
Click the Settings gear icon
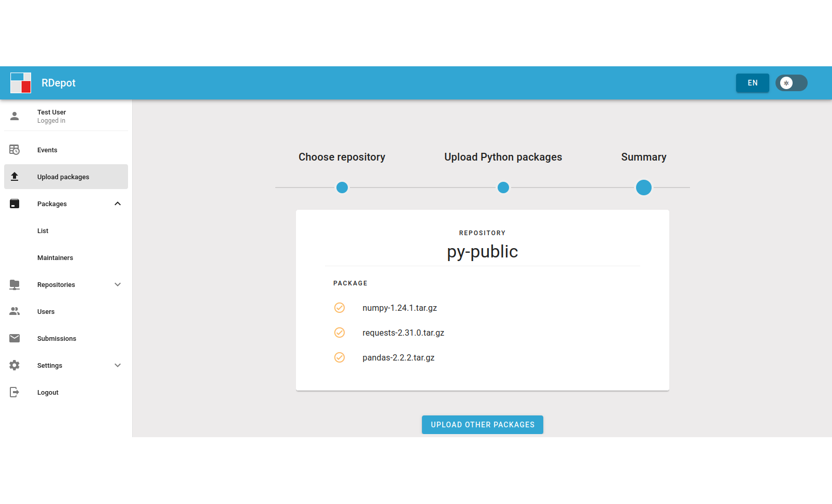(15, 365)
